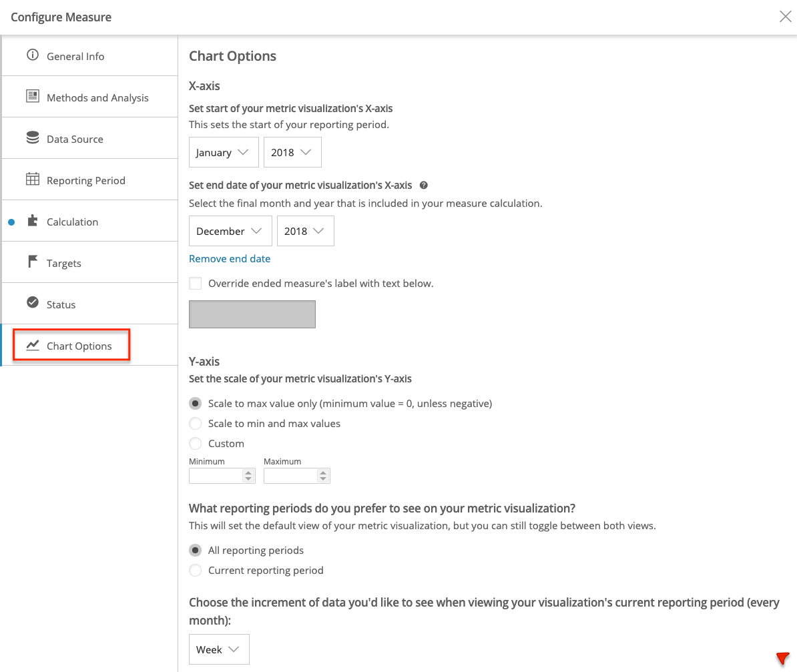
Task: Click the Data Source database icon
Action: pos(33,138)
